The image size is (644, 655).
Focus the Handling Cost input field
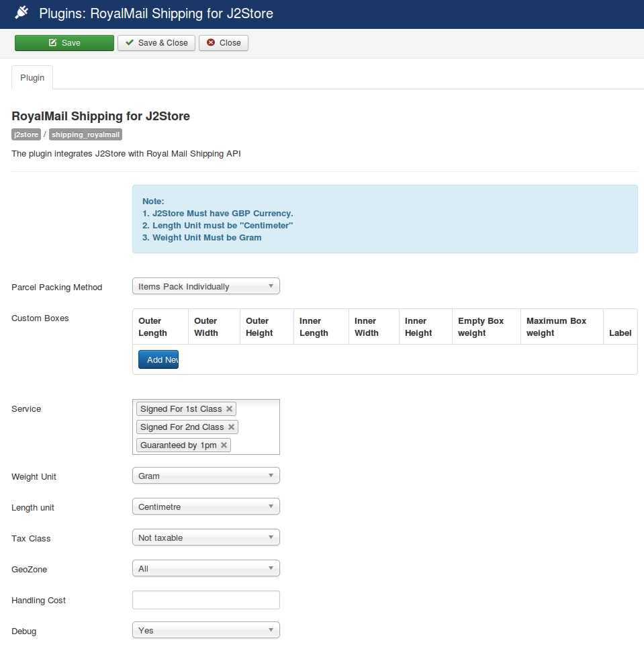[205, 600]
